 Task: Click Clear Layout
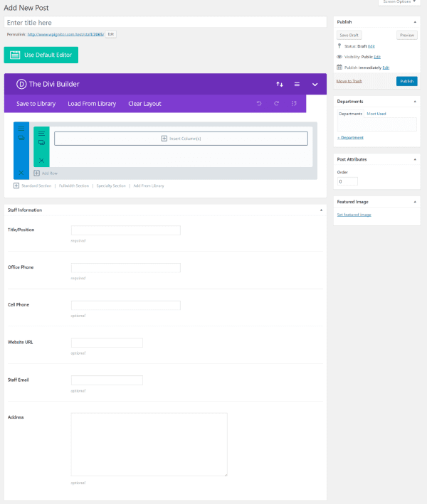tap(144, 104)
